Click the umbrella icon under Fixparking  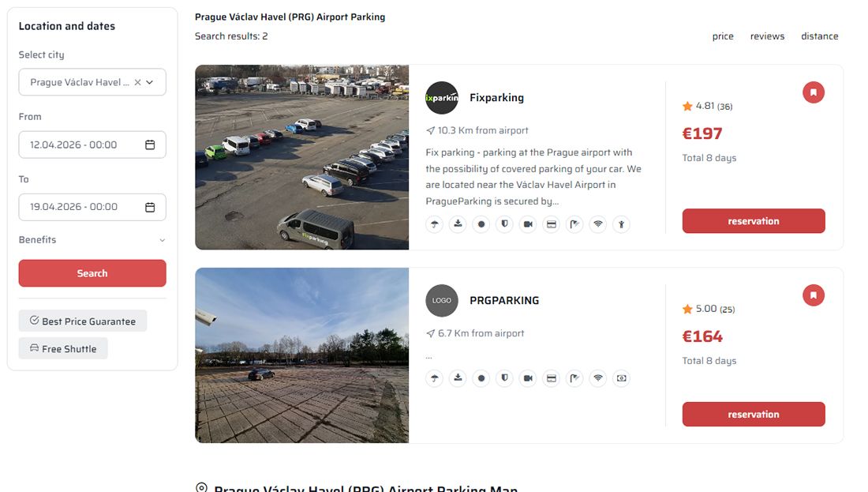[x=435, y=224]
